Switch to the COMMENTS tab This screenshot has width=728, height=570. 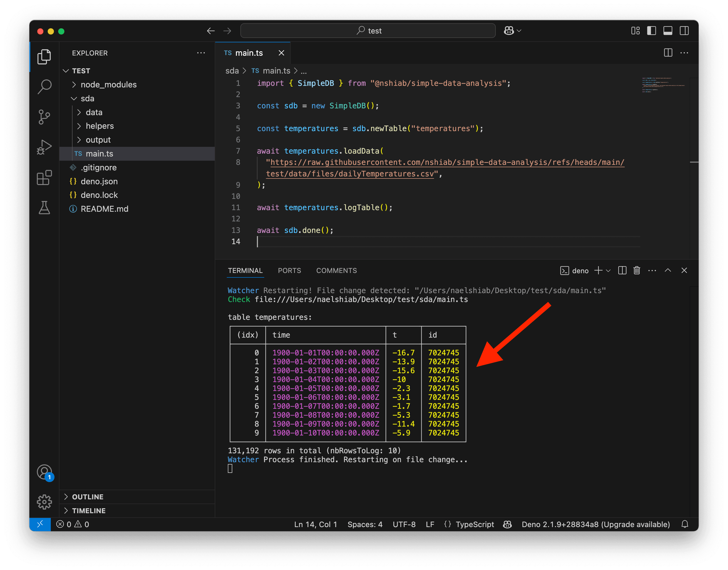(x=336, y=270)
